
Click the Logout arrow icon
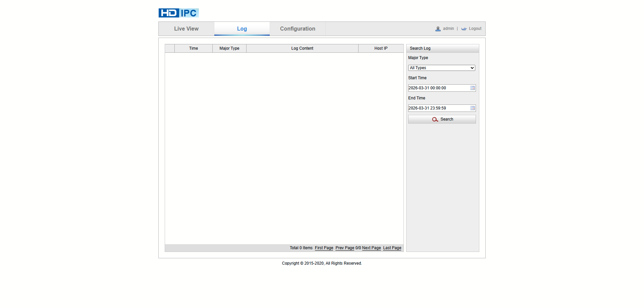[464, 29]
